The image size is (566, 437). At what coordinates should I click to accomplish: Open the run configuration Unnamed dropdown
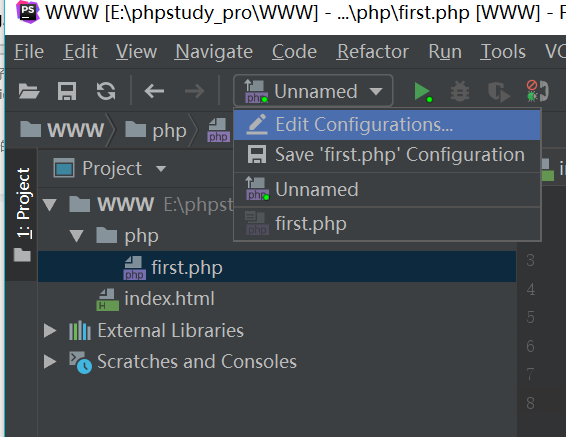[x=313, y=91]
